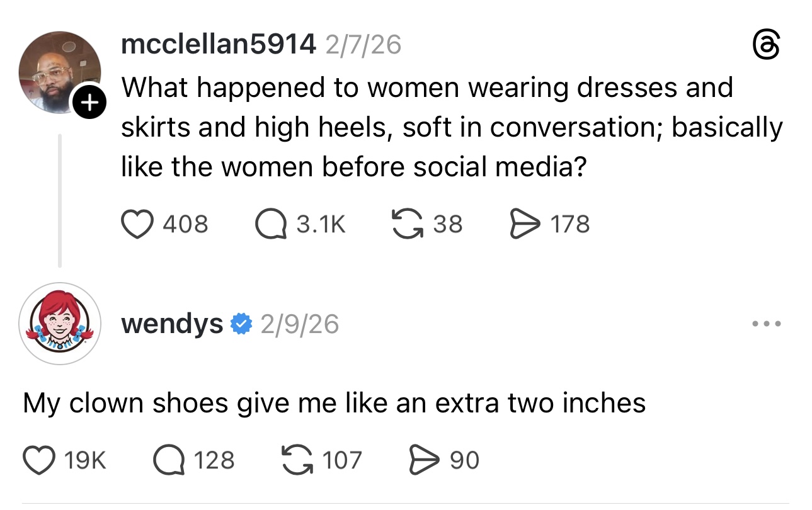This screenshot has height=510, width=812.
Task: Like the mcclellan5914 post with heart icon
Action: point(137,224)
